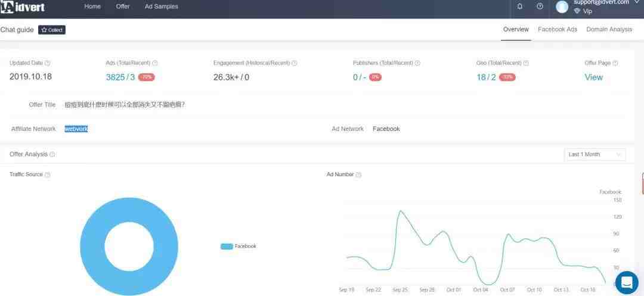Screen dimensions: 644x296
Task: Click the Idvert logo
Action: [x=23, y=7]
